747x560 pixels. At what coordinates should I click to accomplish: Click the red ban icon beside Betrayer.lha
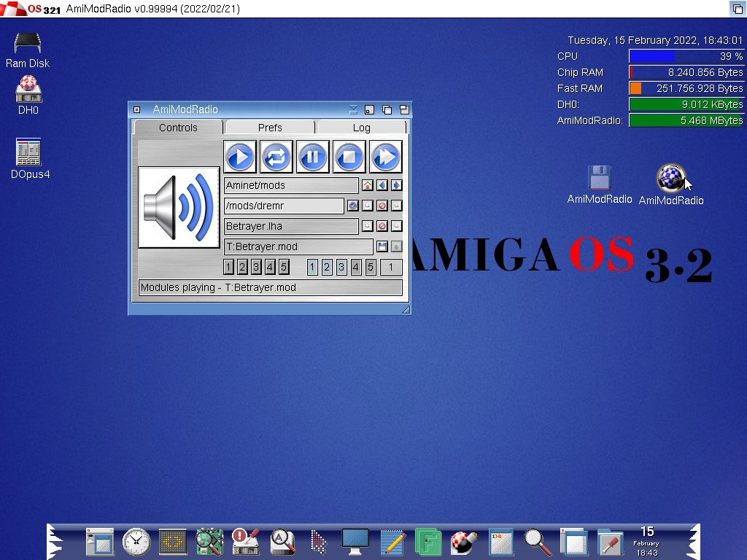pyautogui.click(x=382, y=226)
